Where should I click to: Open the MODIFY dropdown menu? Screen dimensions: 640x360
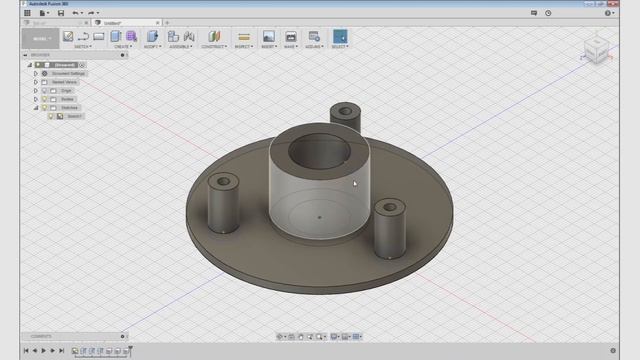pyautogui.click(x=152, y=47)
